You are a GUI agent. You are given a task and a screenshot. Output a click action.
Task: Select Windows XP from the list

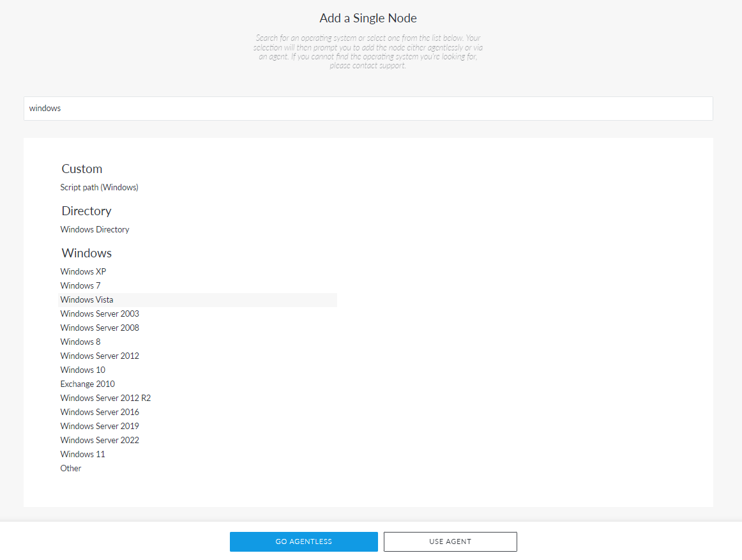83,272
